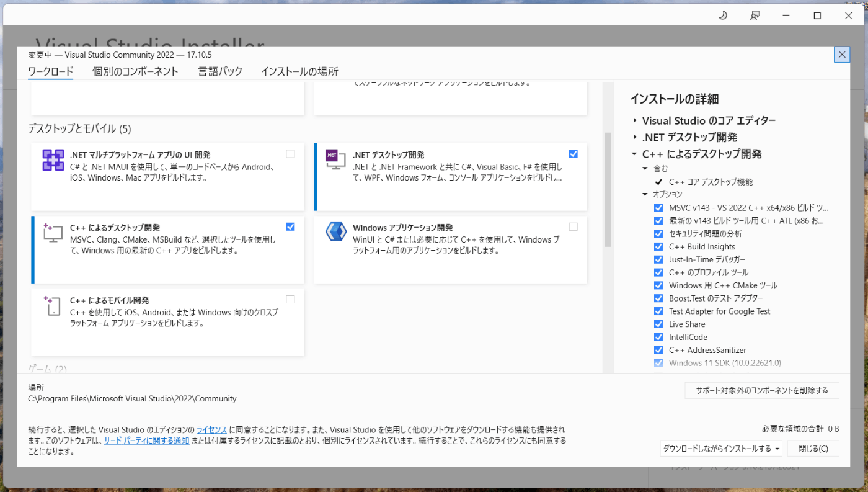Uncheck C++ のプロファイル ツール option

tap(658, 272)
